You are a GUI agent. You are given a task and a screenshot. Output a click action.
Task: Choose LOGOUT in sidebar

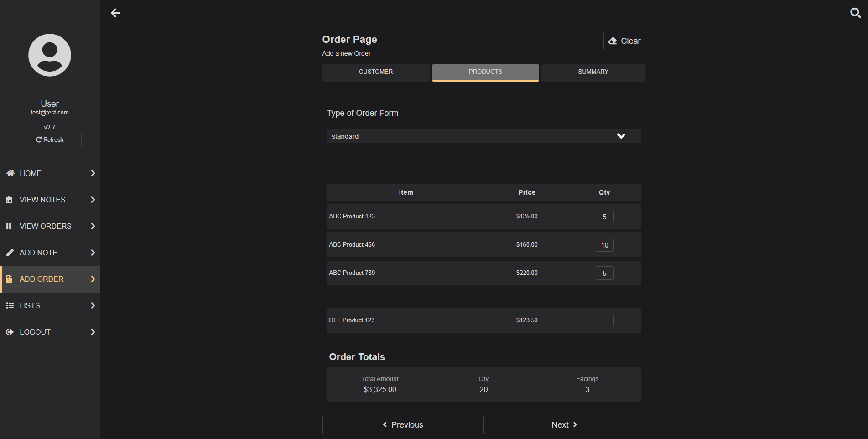50,332
